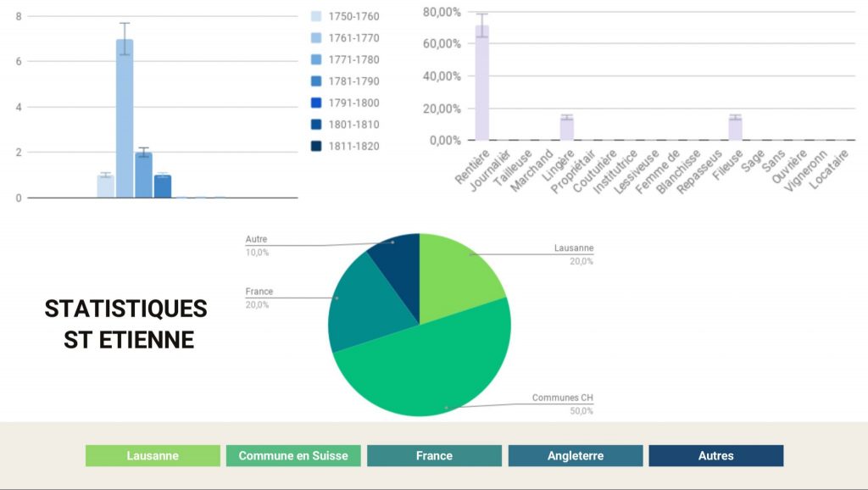Click the Autres legend button

(x=715, y=456)
